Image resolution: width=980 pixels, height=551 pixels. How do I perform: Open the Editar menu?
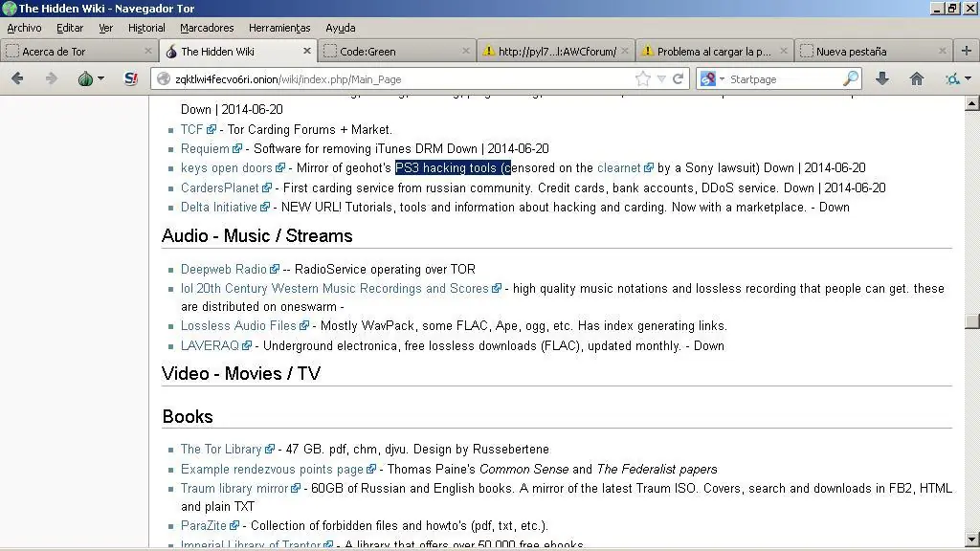coord(69,28)
